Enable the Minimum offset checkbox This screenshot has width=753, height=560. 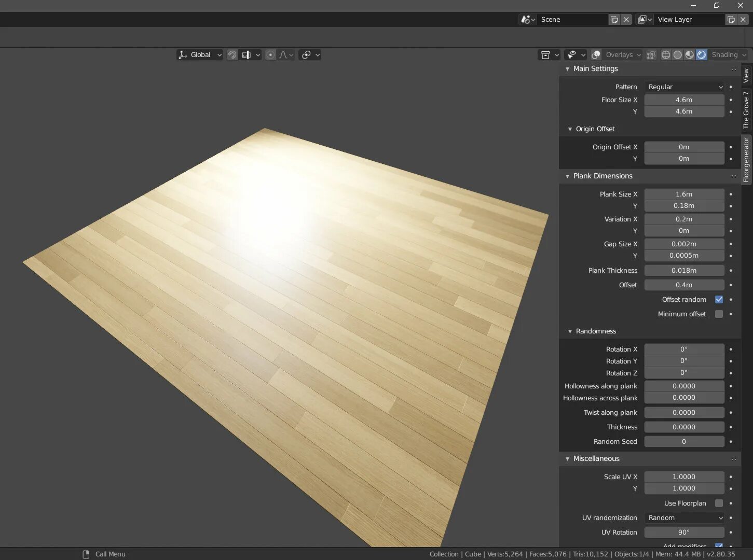[x=719, y=314]
